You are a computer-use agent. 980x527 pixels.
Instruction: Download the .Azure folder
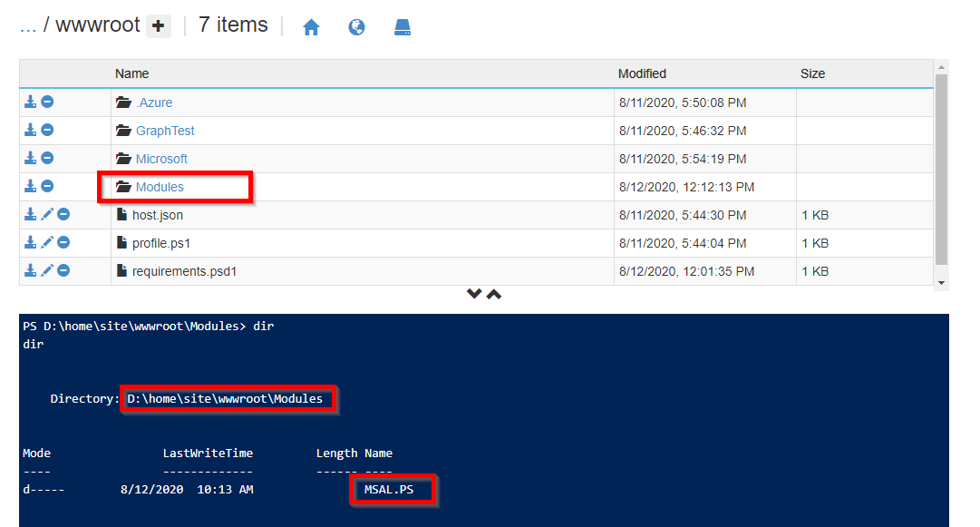pos(30,102)
